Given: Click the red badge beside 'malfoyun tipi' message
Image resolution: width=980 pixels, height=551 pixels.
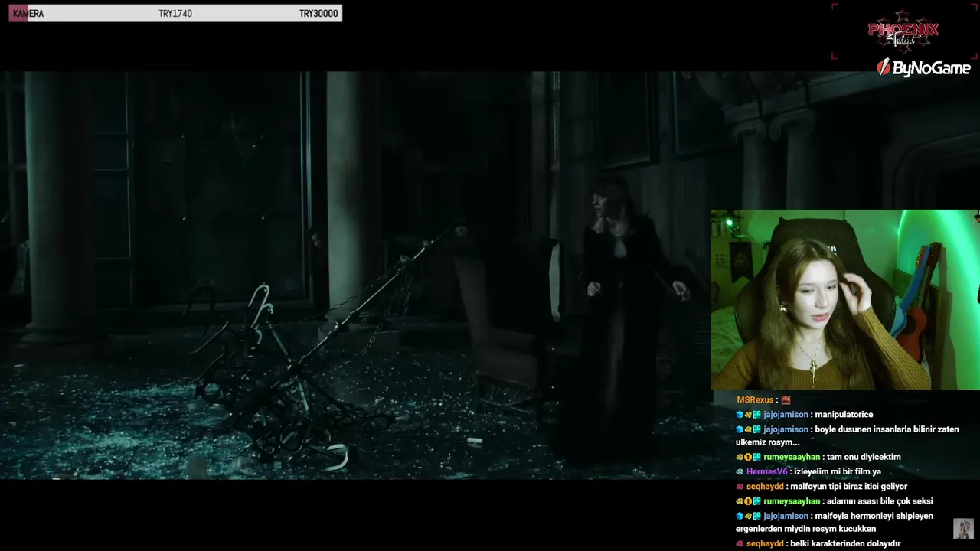Looking at the screenshot, I should click(740, 487).
